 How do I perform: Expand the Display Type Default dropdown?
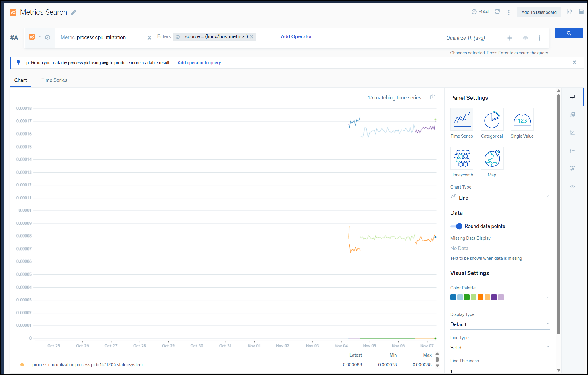(500, 324)
